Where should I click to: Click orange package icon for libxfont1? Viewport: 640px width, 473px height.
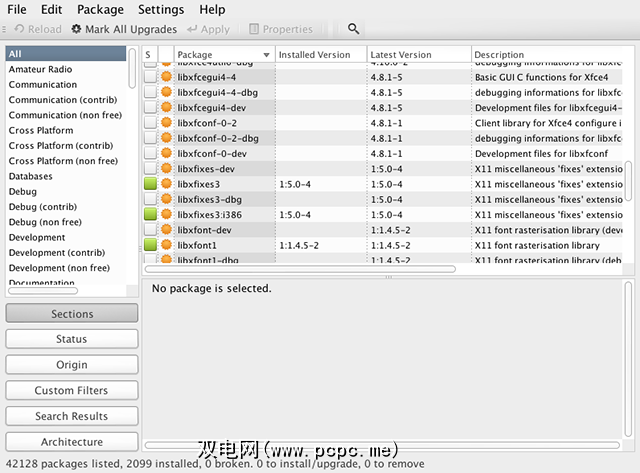coord(166,245)
